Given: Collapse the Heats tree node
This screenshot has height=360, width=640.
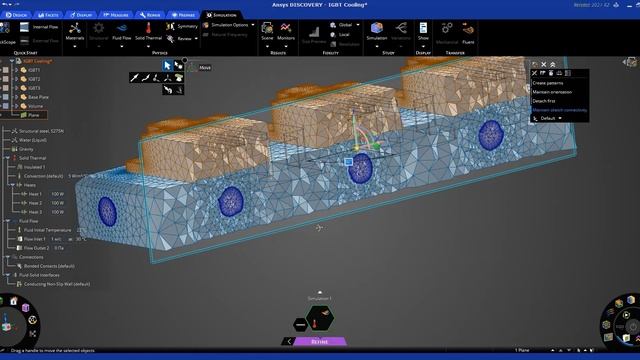Looking at the screenshot, I should coord(12,185).
